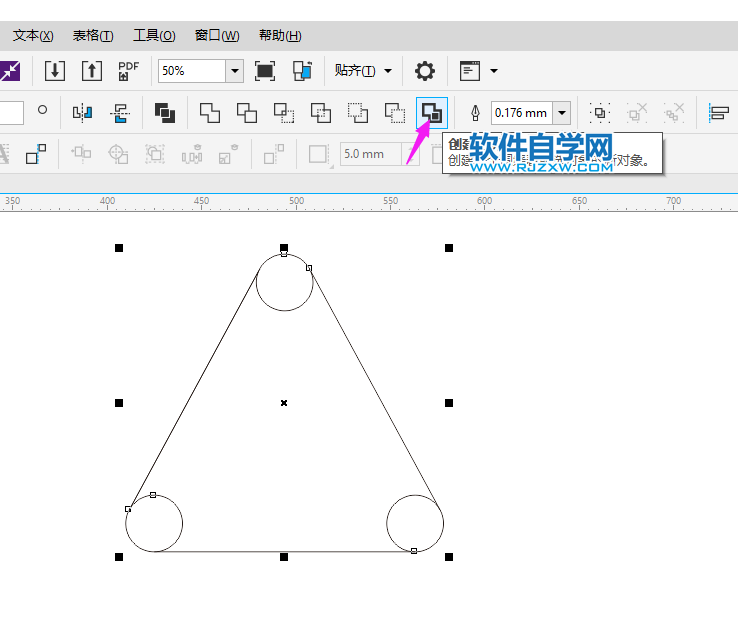The image size is (738, 623).
Task: Expand the 50% zoom level dropdown
Action: (x=235, y=71)
